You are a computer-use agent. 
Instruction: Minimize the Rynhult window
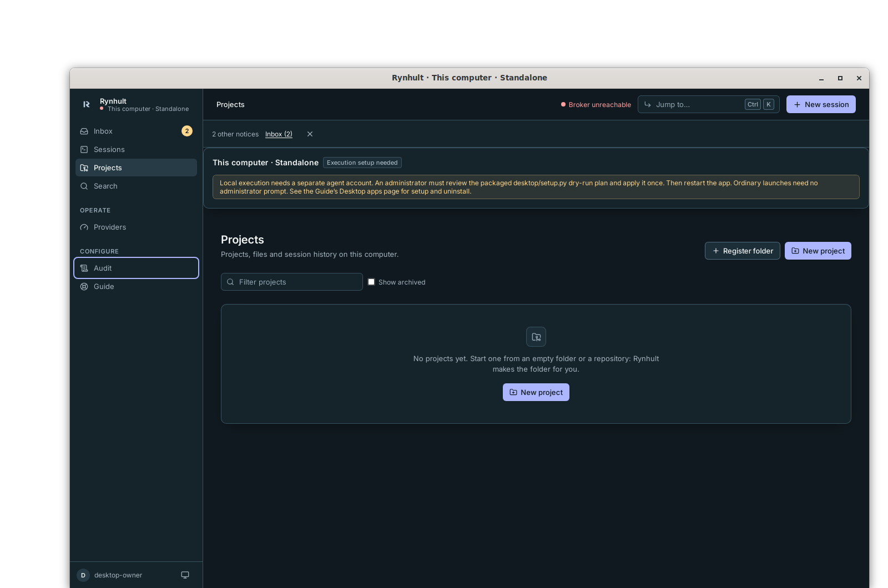coord(821,78)
